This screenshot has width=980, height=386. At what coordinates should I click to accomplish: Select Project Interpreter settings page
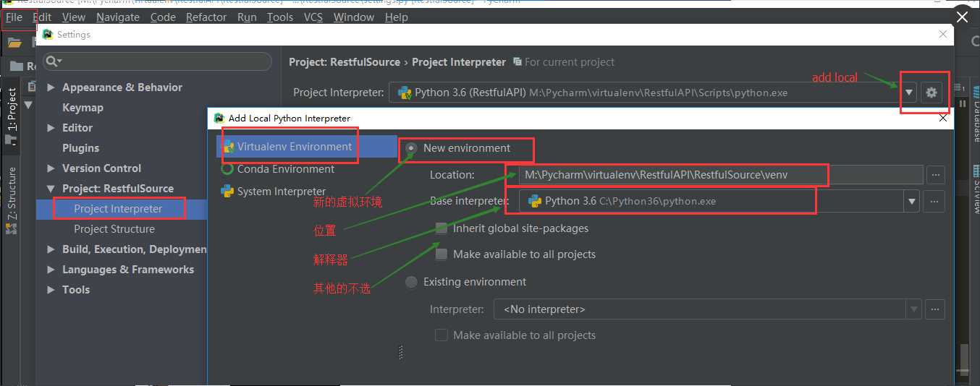118,209
